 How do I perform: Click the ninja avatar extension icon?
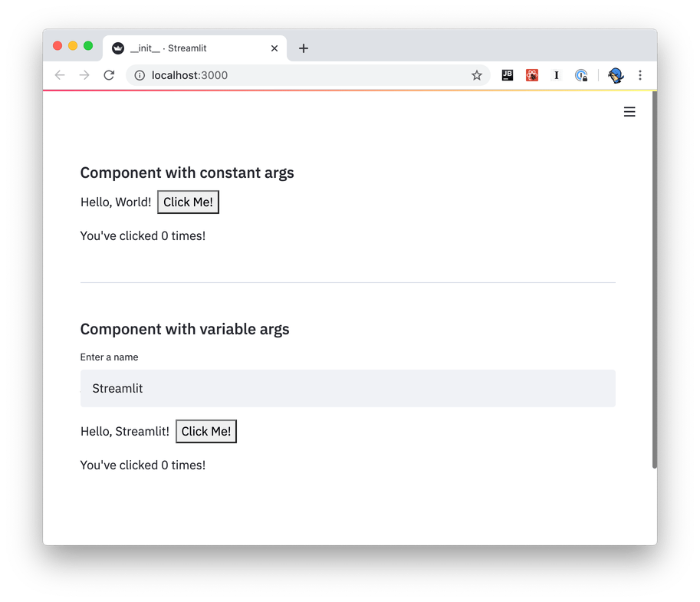pyautogui.click(x=615, y=75)
